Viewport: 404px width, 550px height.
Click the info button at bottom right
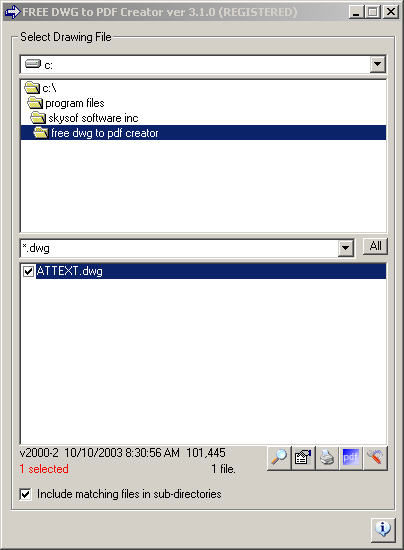point(383,529)
